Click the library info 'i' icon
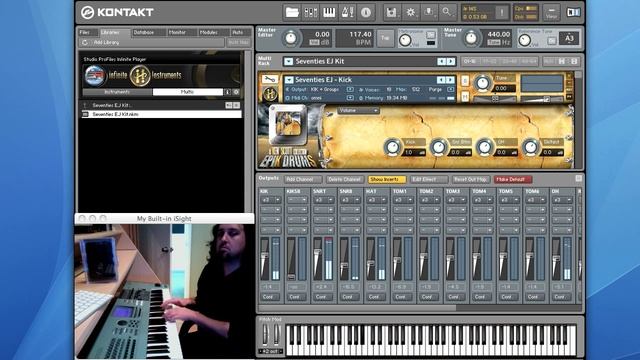The width and height of the screenshot is (640, 360). pos(228,92)
